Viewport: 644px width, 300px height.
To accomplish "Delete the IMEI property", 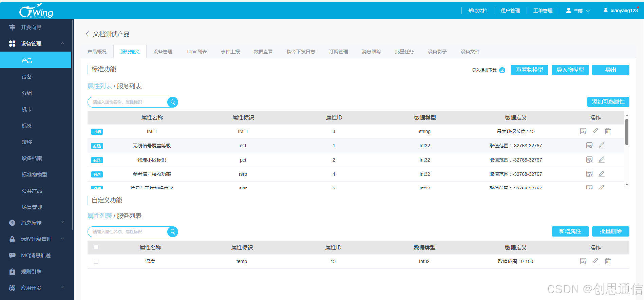I will click(608, 131).
